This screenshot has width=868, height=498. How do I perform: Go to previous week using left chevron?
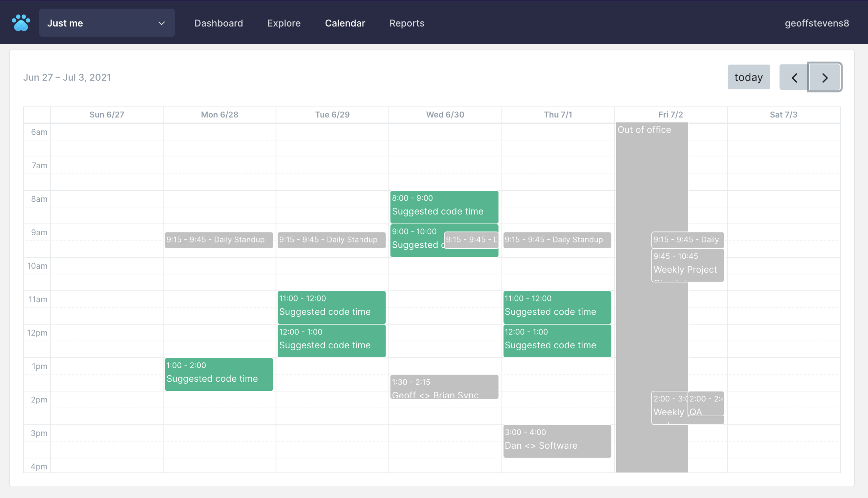(794, 77)
